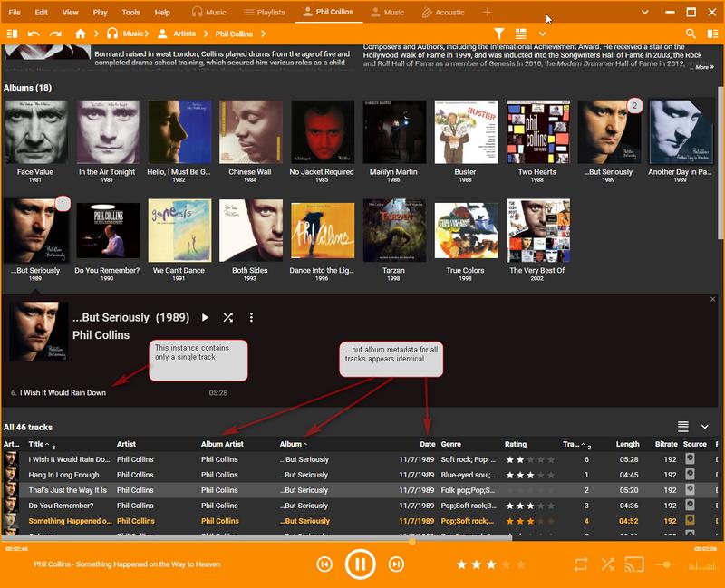Play the ...But Seriously album

[x=205, y=318]
